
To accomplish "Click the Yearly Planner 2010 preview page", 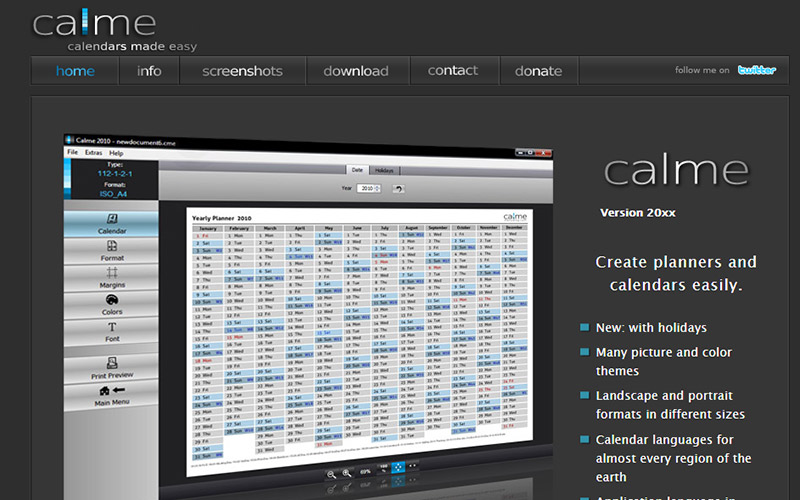I will pos(360,341).
